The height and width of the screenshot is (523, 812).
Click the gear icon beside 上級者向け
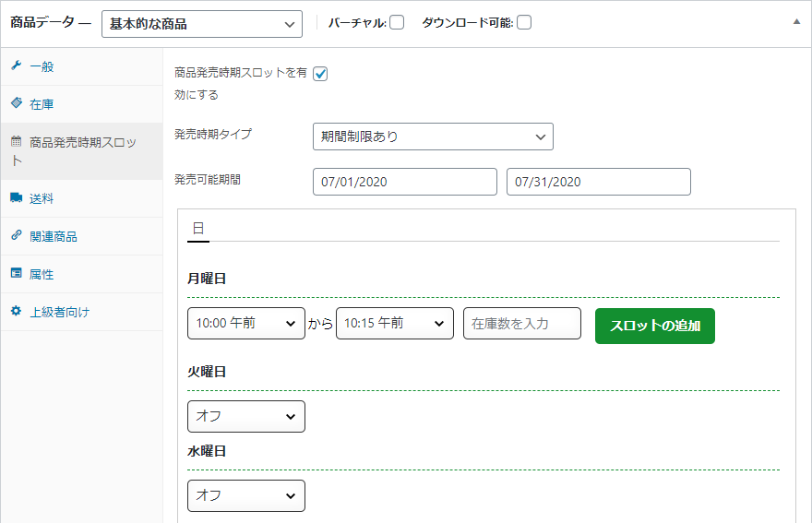tap(17, 311)
